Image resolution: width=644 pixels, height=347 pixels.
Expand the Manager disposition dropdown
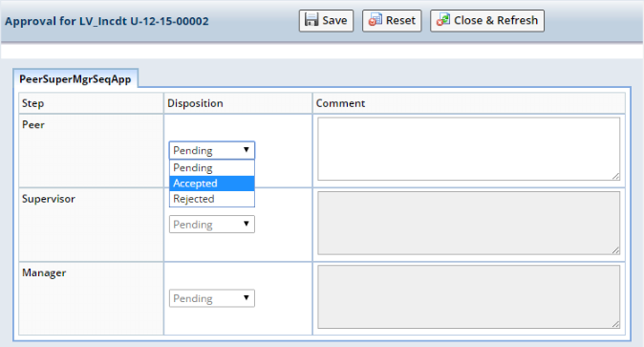212,298
